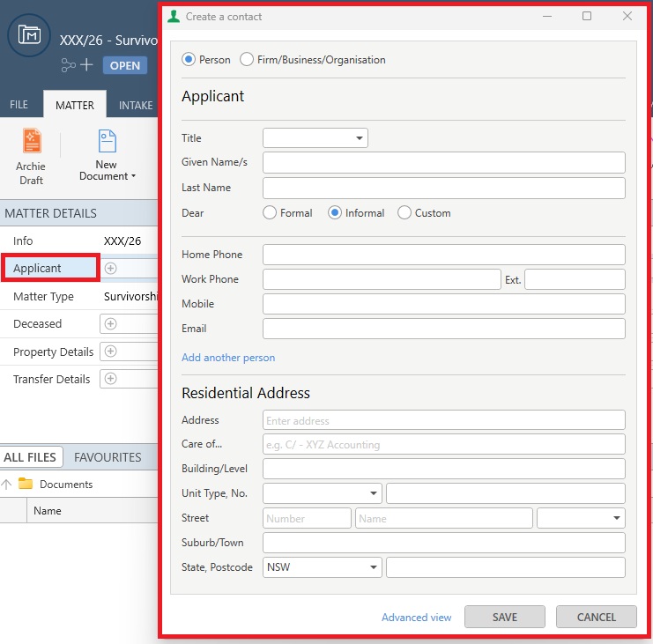Click the up arrow beside Documents folder
Image resolution: width=653 pixels, height=644 pixels.
click(7, 484)
